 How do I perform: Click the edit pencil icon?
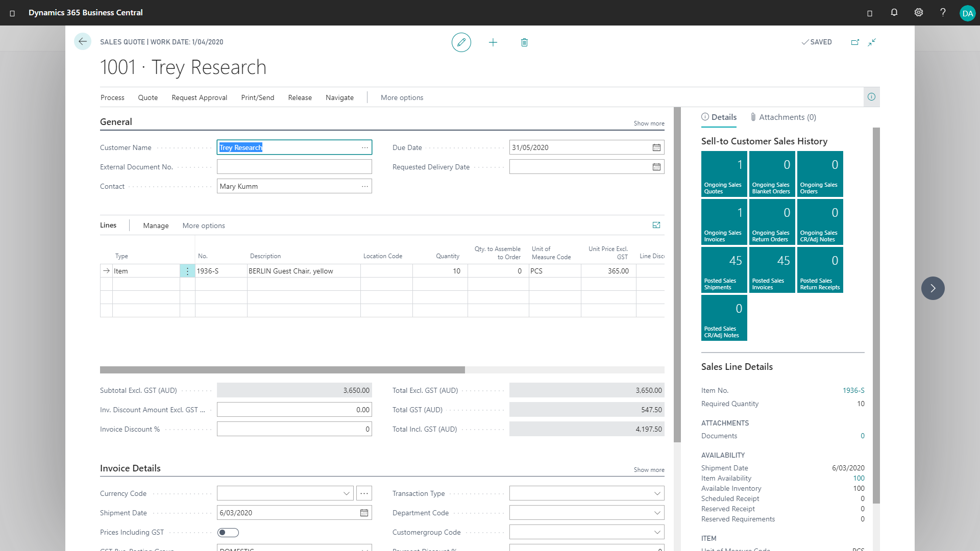point(461,42)
